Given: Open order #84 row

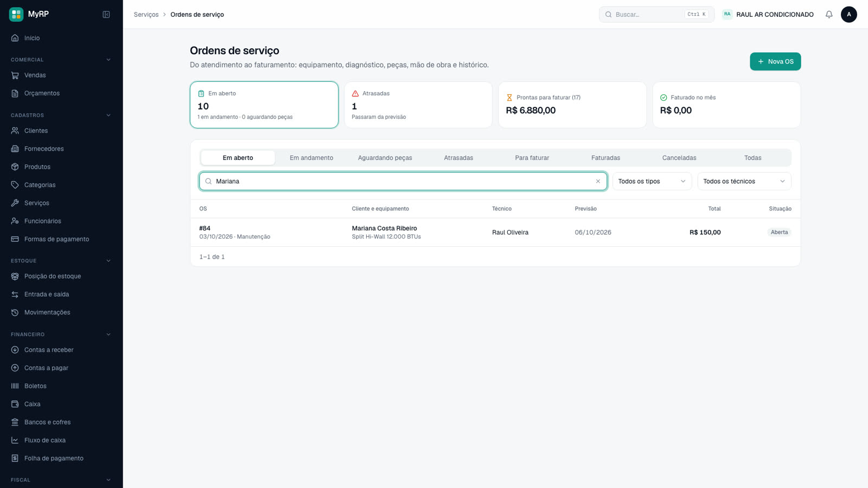Looking at the screenshot, I should click(495, 232).
